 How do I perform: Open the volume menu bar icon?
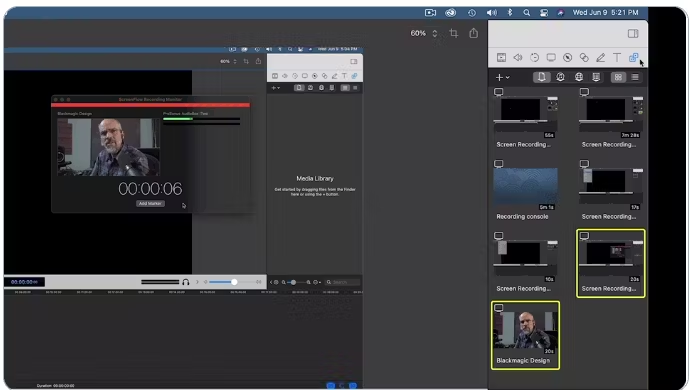point(492,13)
